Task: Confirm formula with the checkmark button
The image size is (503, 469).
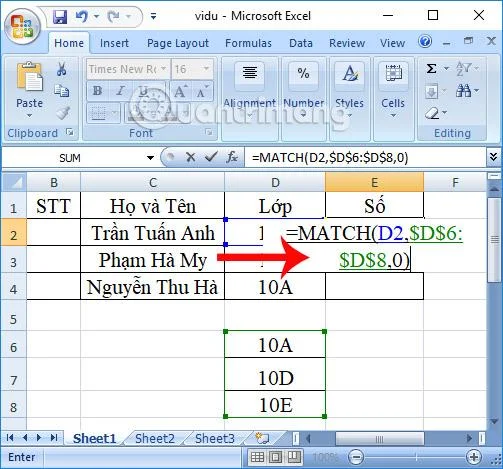Action: coord(211,157)
